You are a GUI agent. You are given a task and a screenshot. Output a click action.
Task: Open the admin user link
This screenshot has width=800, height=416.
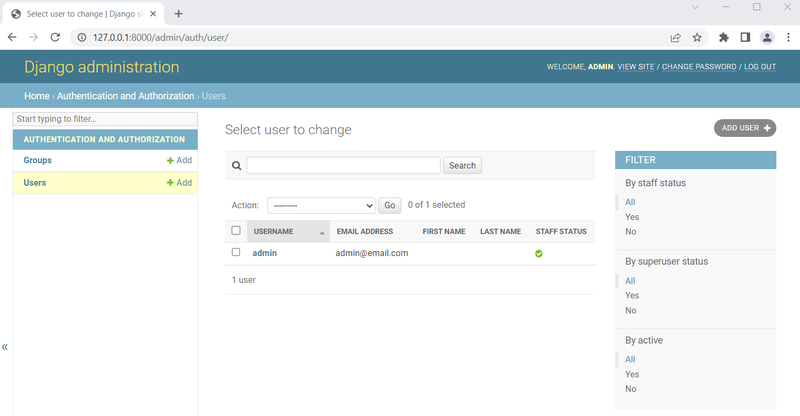coord(265,253)
